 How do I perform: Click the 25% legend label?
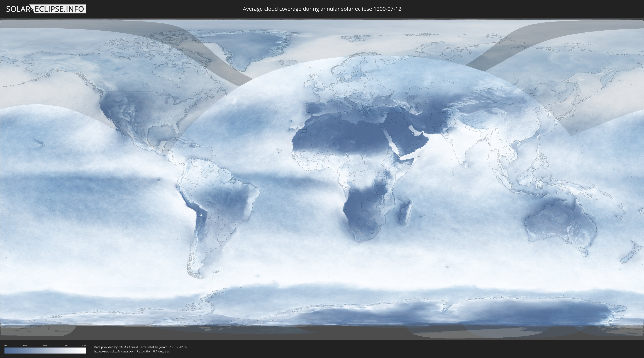click(x=25, y=345)
